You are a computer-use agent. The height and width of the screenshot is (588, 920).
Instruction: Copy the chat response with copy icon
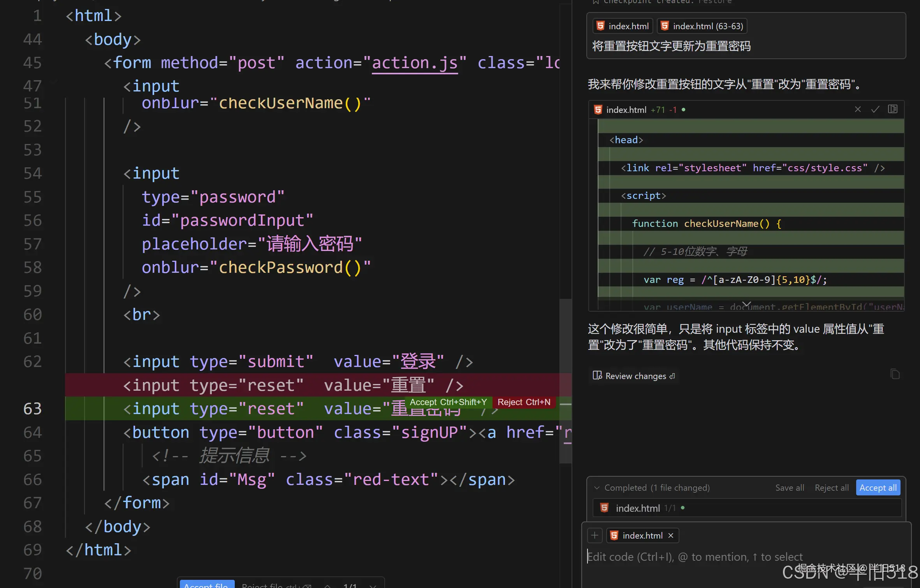click(895, 374)
